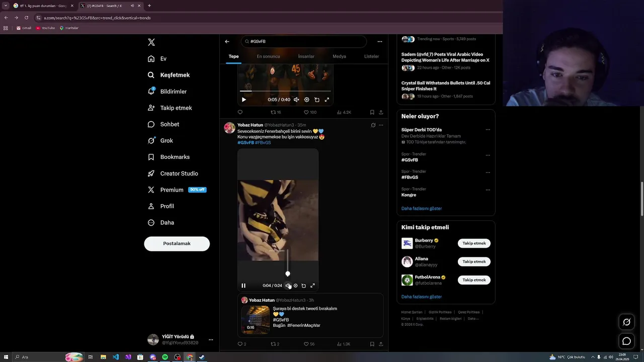Open search options three-dot menu

pos(380,41)
